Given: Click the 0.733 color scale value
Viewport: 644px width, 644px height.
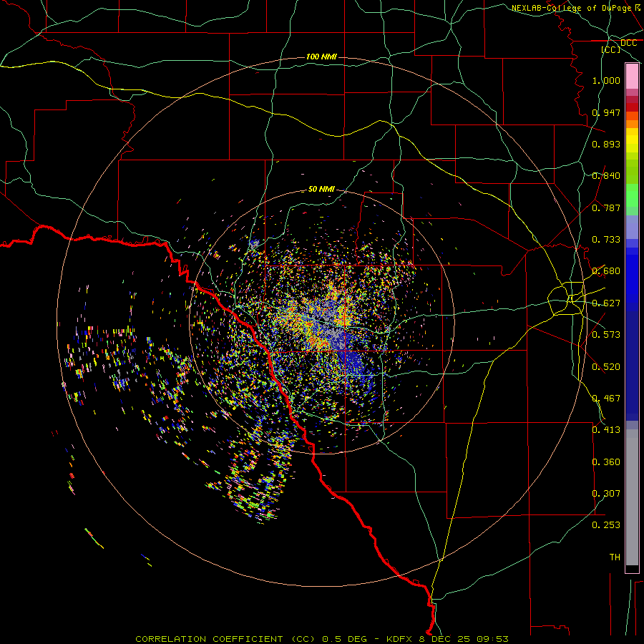Looking at the screenshot, I should click(x=606, y=240).
